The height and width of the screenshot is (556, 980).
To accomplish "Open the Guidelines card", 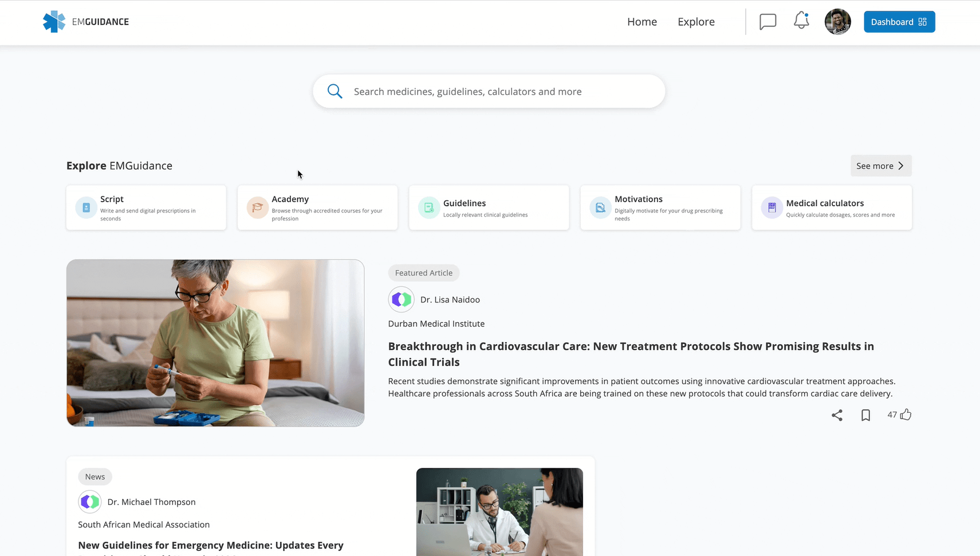I will (x=489, y=207).
